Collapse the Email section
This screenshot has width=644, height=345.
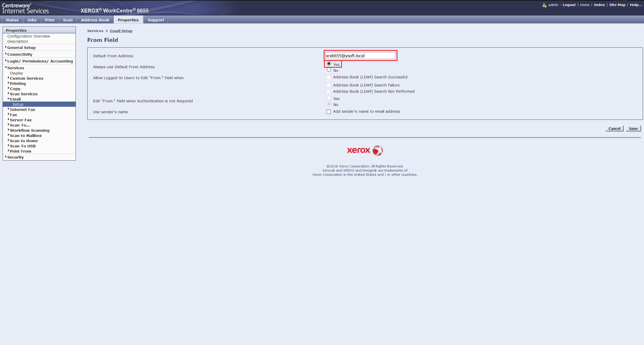pos(15,99)
